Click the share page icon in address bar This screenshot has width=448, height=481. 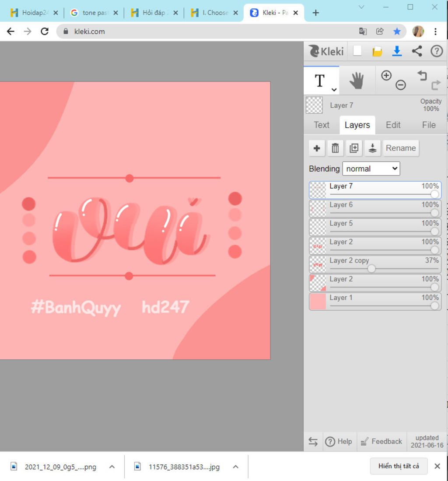[x=380, y=31]
